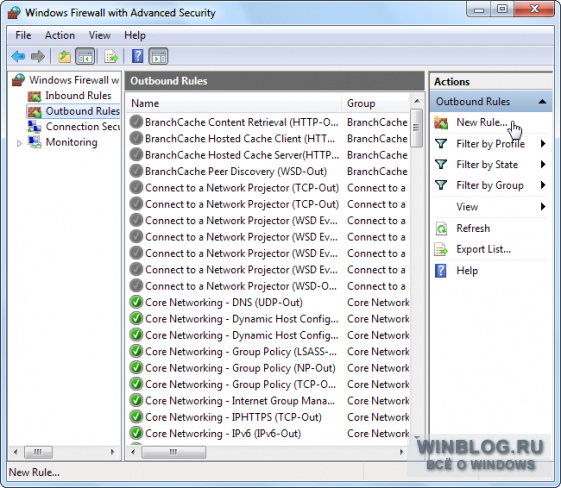Select Connection Security Rules tree item
This screenshot has height=488, width=561.
pos(83,127)
